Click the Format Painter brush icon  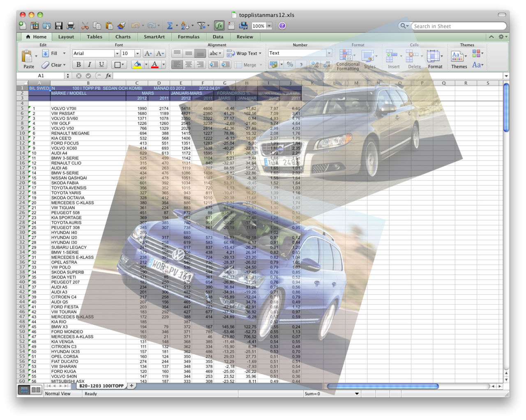[121, 26]
